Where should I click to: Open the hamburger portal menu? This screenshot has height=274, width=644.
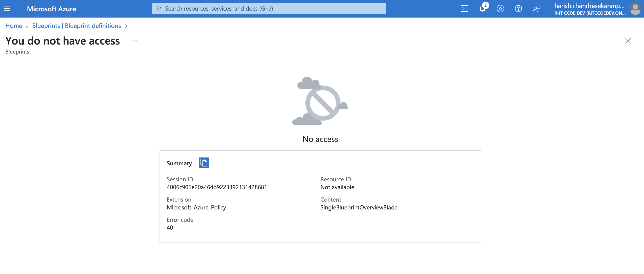pos(7,9)
